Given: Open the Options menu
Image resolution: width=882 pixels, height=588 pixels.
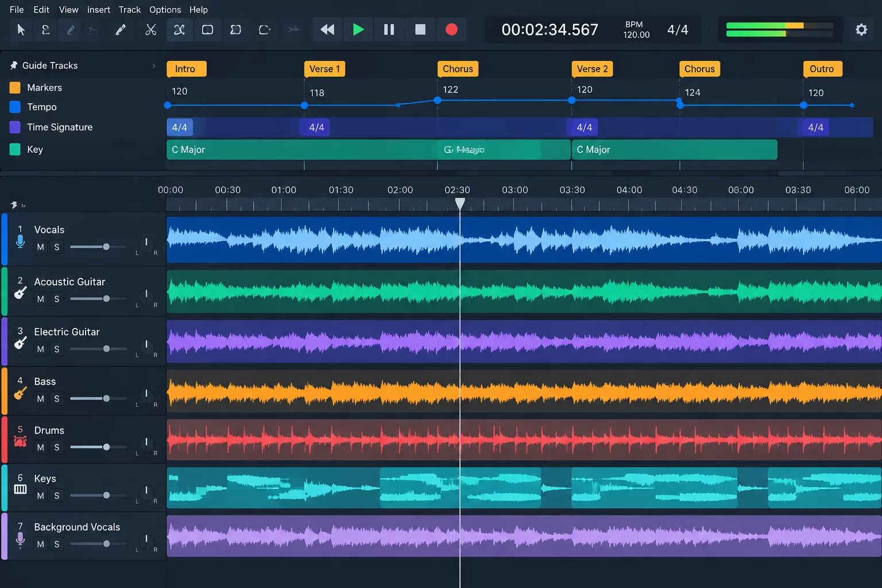Looking at the screenshot, I should (x=165, y=9).
